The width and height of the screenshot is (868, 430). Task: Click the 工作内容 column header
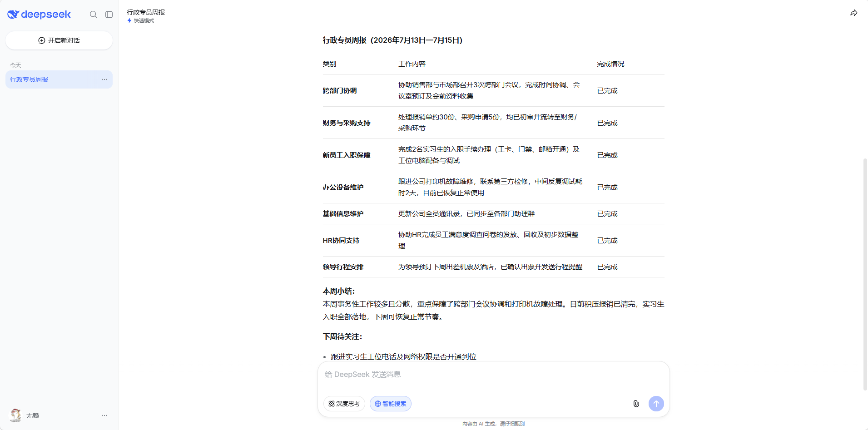click(x=412, y=64)
